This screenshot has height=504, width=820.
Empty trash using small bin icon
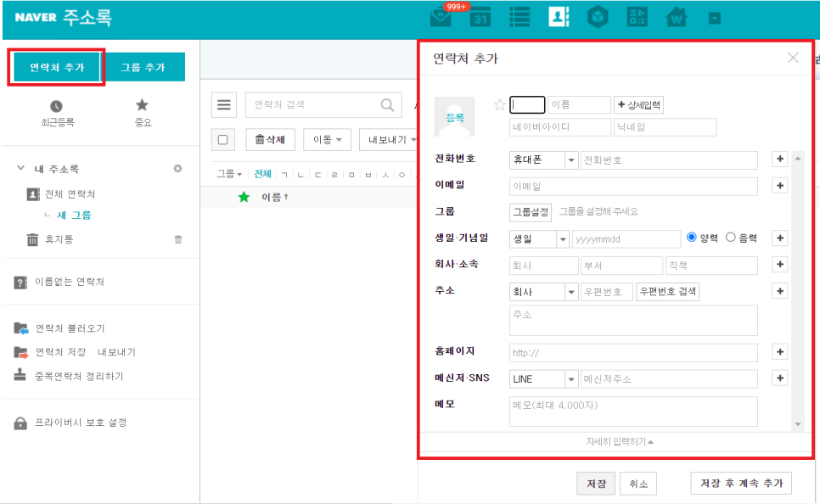[x=178, y=239]
